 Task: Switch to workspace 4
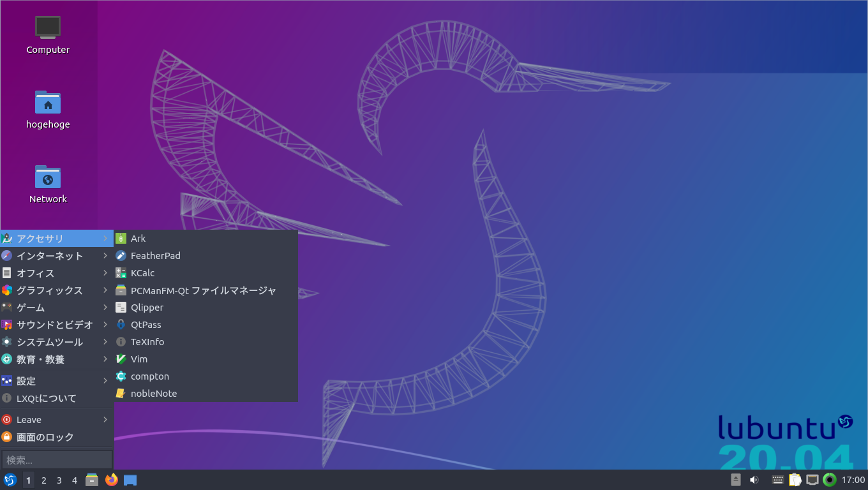75,480
